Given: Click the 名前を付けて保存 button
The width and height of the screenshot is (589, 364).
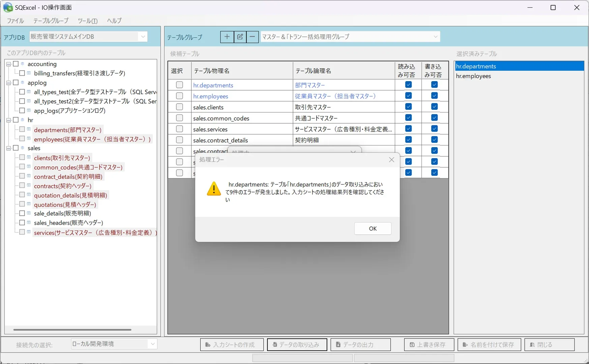Looking at the screenshot, I should pyautogui.click(x=489, y=344).
